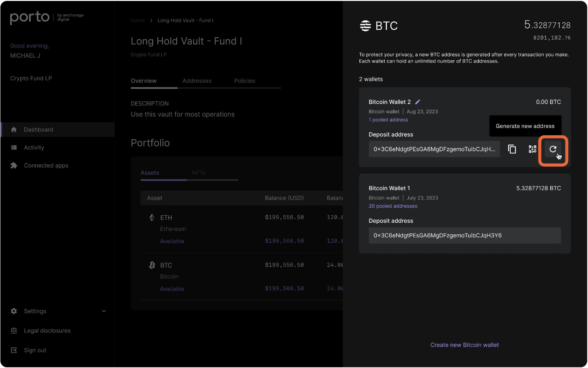Image resolution: width=588 pixels, height=368 pixels.
Task: Go to Home breadcrumb
Action: 137,21
